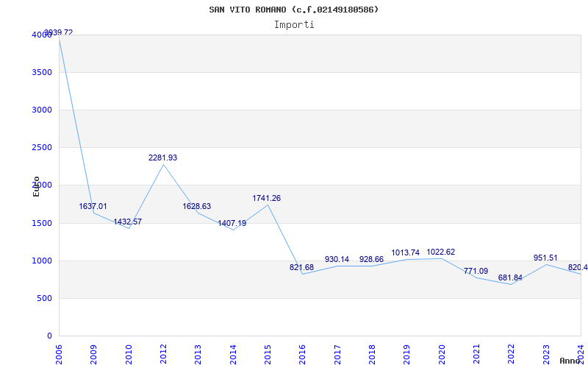Click the Anno x-axis title

pos(570,361)
